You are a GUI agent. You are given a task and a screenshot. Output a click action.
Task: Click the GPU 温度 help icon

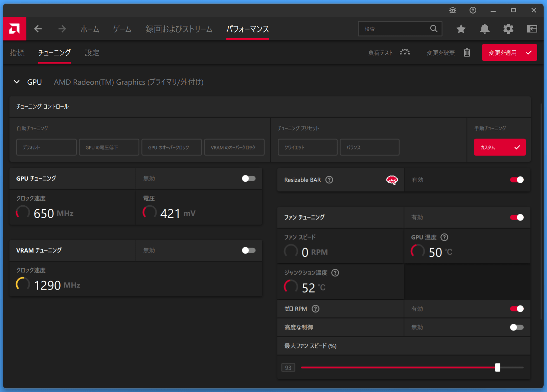pyautogui.click(x=445, y=237)
